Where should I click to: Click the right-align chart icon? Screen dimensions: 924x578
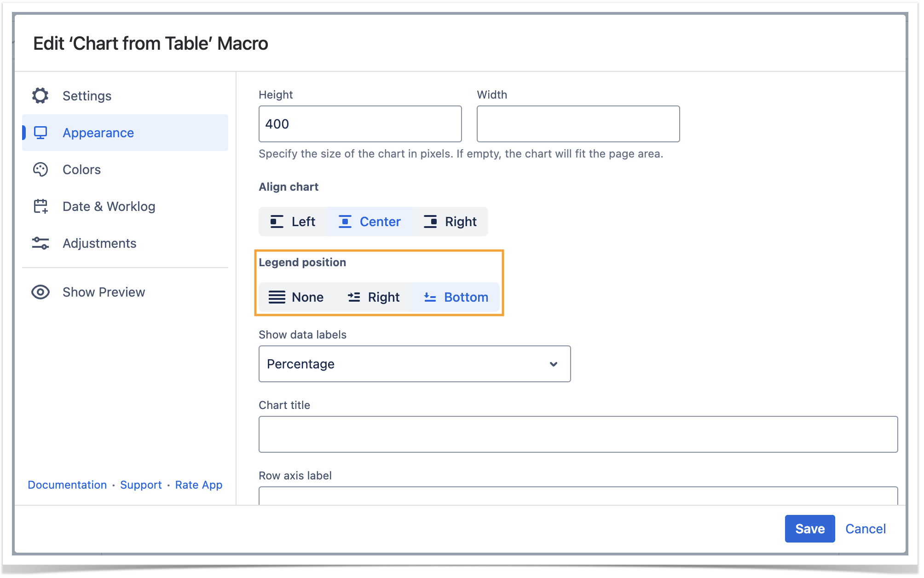(430, 222)
